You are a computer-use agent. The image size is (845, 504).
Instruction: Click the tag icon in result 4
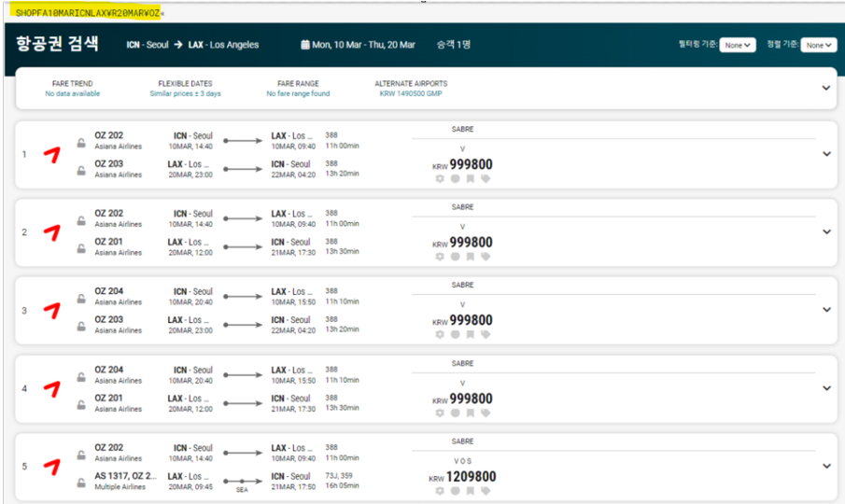coord(486,413)
